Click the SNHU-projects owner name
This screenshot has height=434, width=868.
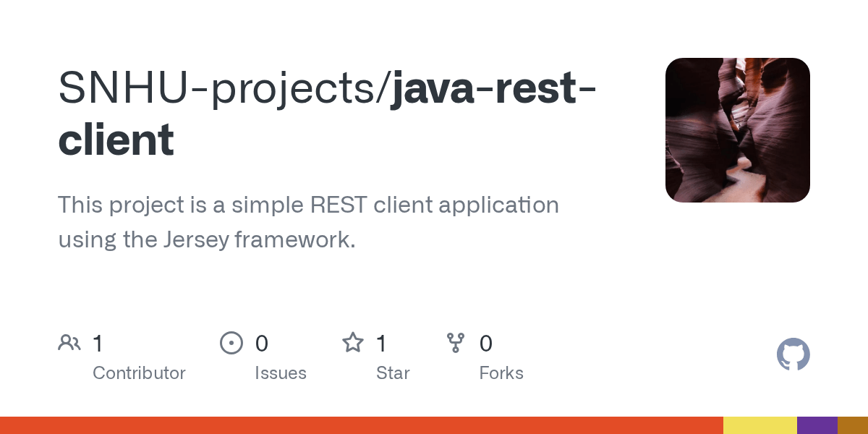[219, 88]
